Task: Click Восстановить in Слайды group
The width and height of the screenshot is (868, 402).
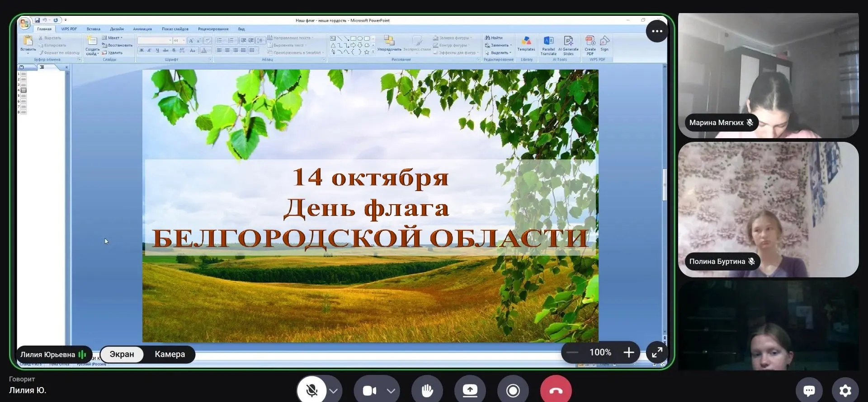Action: (118, 45)
